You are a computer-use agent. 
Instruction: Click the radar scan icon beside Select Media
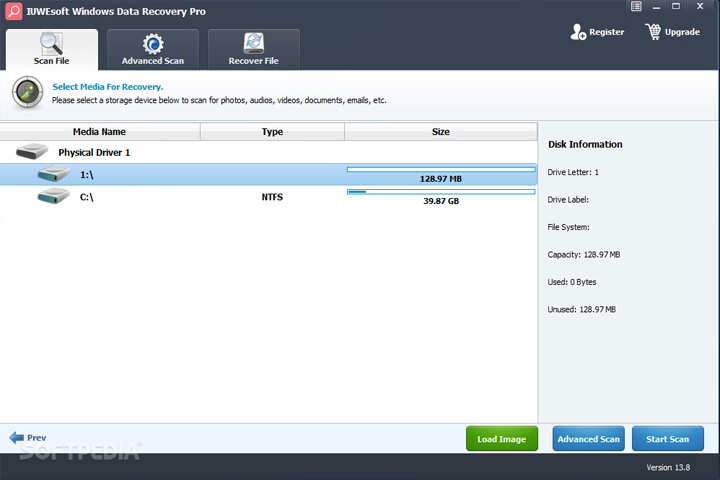pos(28,92)
